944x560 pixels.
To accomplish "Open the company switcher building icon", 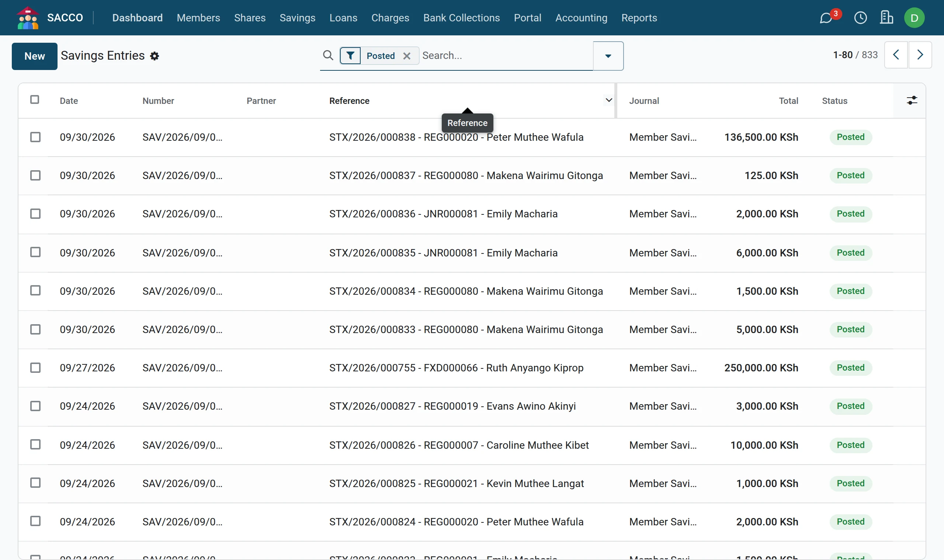I will coord(886,18).
